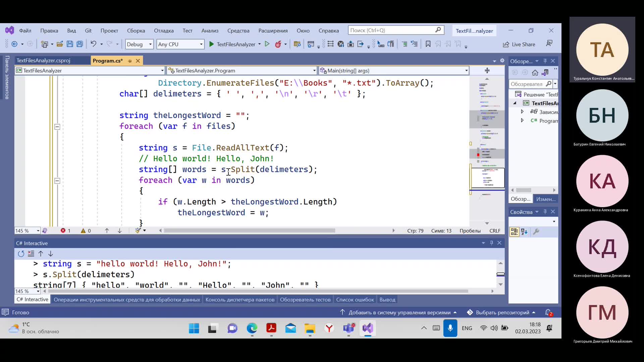
Task: Collapse the inner foreach (var w in words) block
Action: click(57, 181)
